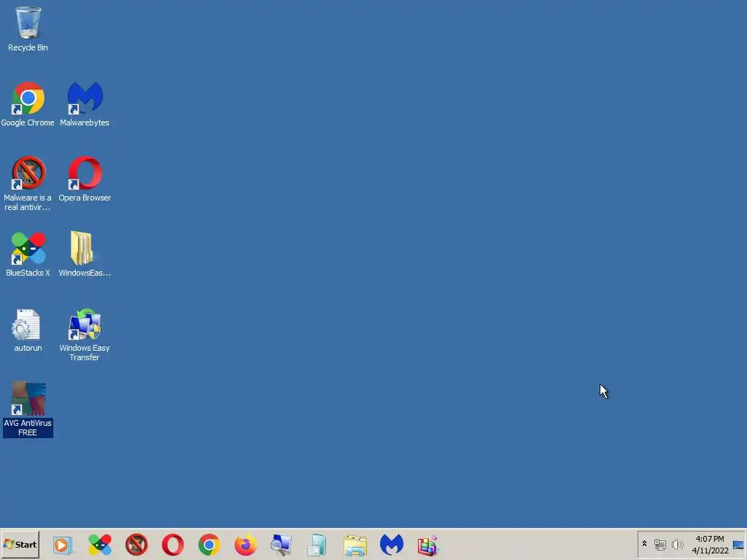Screen dimensions: 747x560
Task: Click the magnifier-and-monitor taskbar icon
Action: click(x=281, y=545)
